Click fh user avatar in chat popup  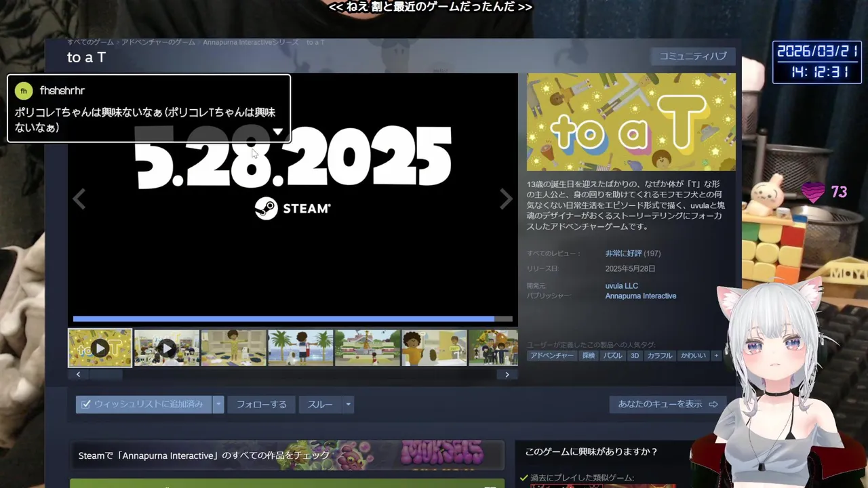point(24,91)
